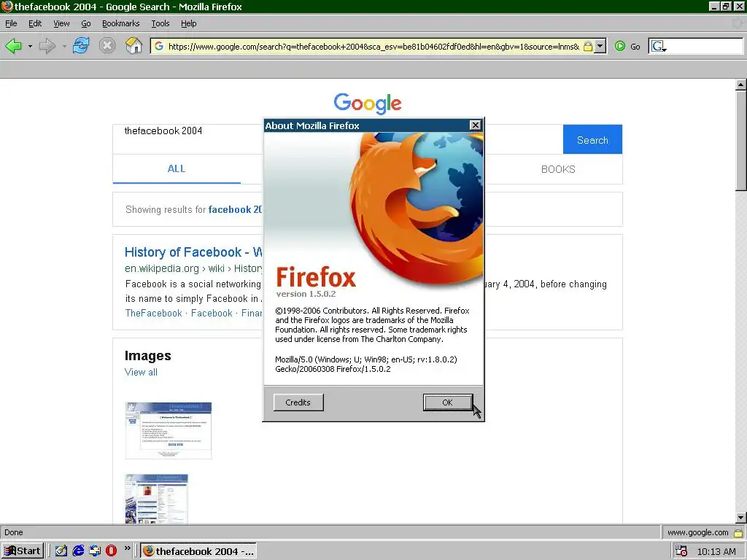This screenshot has width=747, height=560.
Task: Click the Internet Explorer quick launch icon
Action: (x=78, y=551)
